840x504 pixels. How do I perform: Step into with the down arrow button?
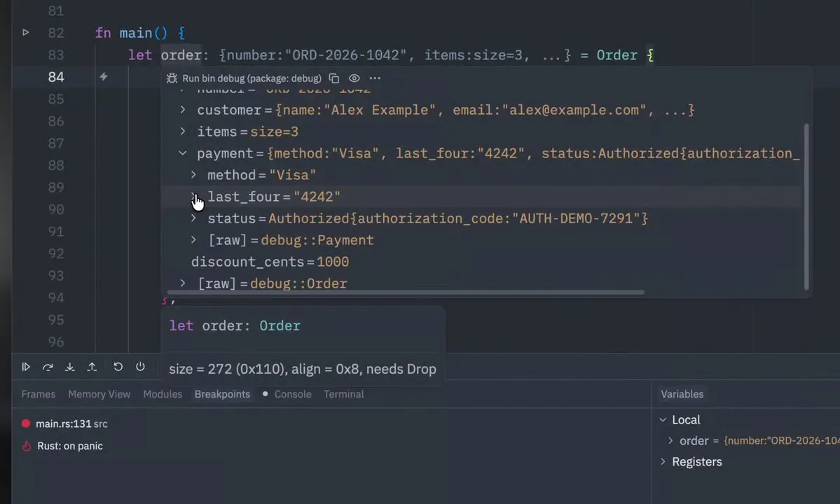[69, 367]
